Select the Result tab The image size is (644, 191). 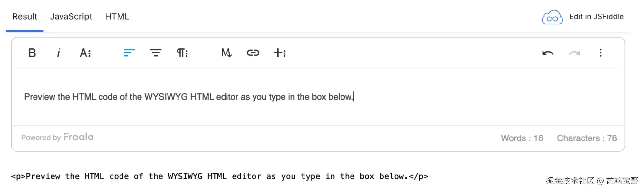click(x=24, y=16)
